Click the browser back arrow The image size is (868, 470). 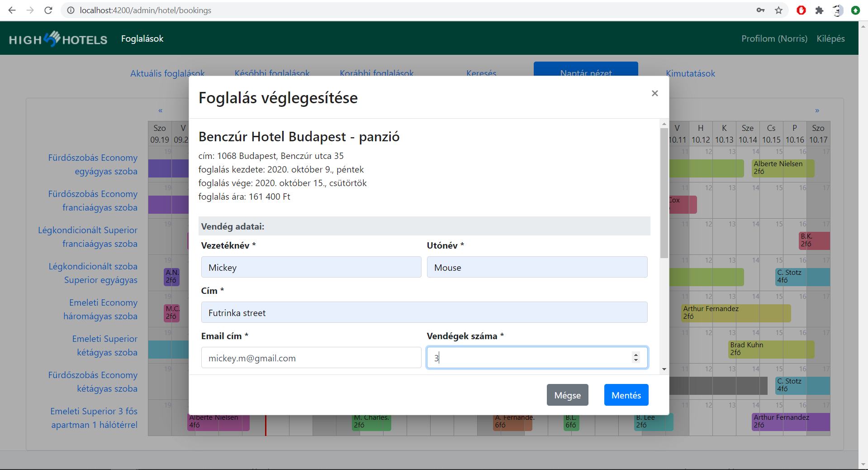pyautogui.click(x=12, y=10)
